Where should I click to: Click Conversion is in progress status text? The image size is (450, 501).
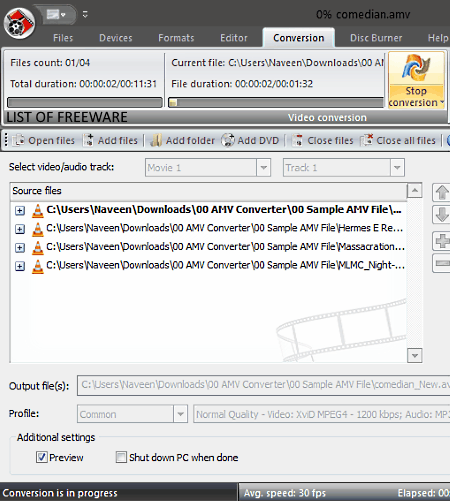(60, 493)
